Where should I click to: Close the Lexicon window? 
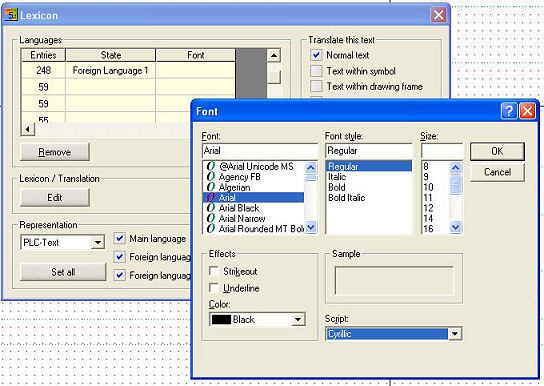tap(439, 15)
